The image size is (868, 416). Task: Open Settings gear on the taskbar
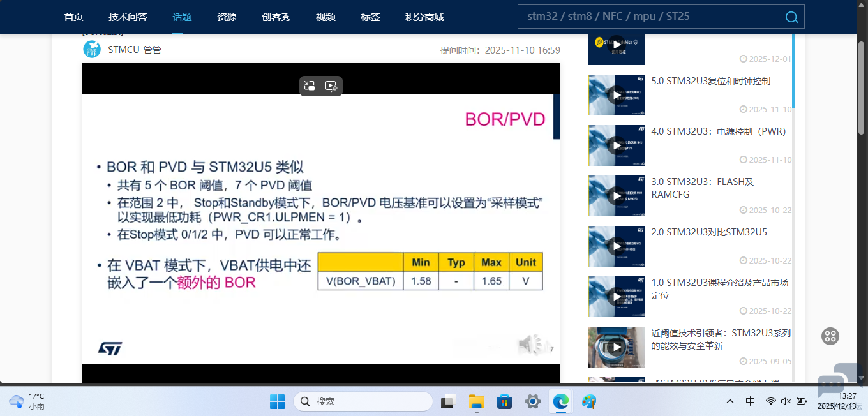coord(533,401)
